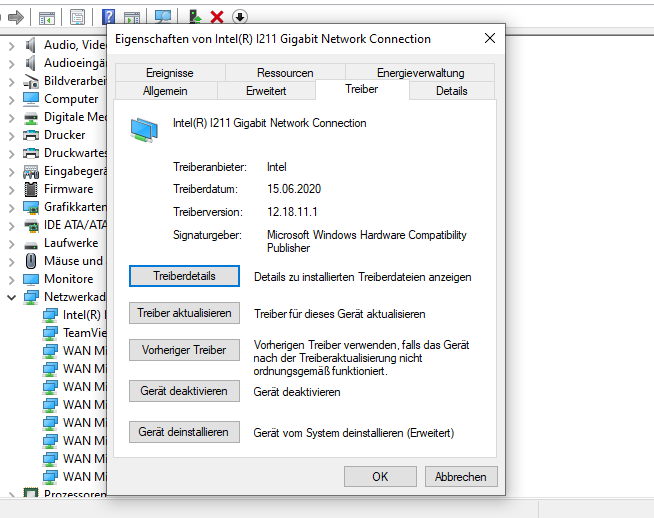Click the red X Uninstall device icon
The width and height of the screenshot is (654, 518).
217,17
